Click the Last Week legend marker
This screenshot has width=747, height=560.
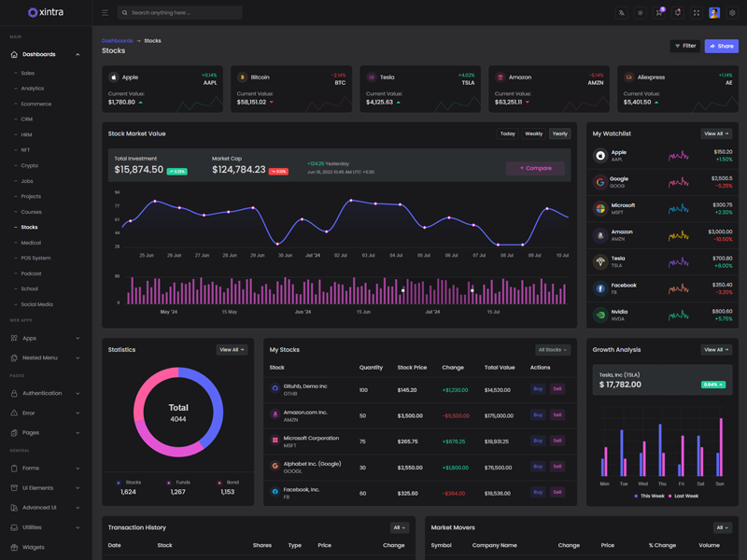670,496
